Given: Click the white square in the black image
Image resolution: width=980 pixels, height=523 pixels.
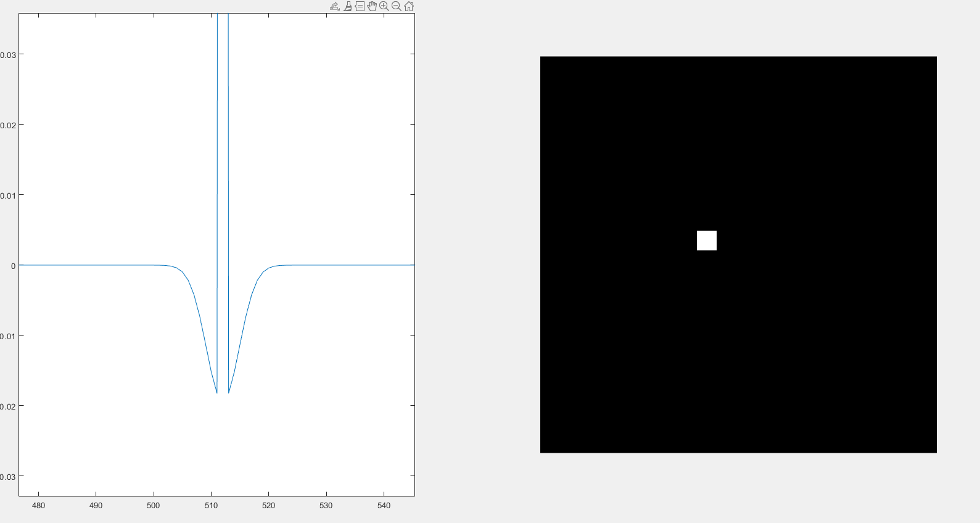Looking at the screenshot, I should coord(707,241).
